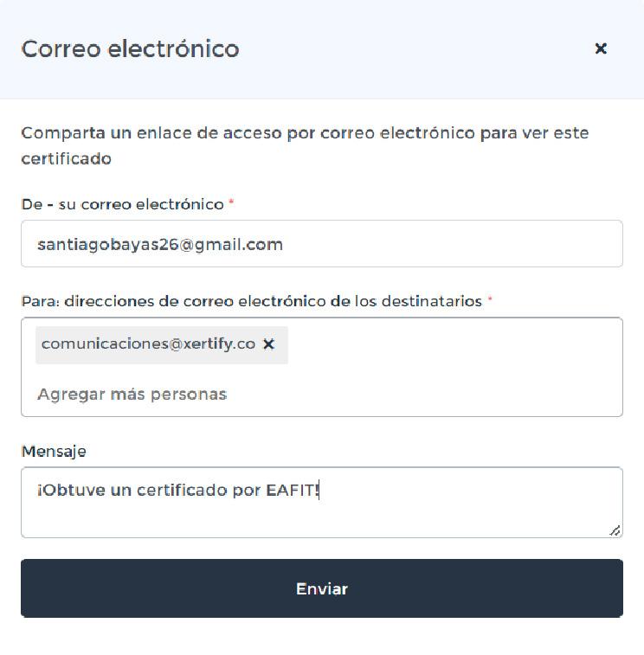Click the Agregar más personas field
The image size is (644, 655).
(x=132, y=395)
